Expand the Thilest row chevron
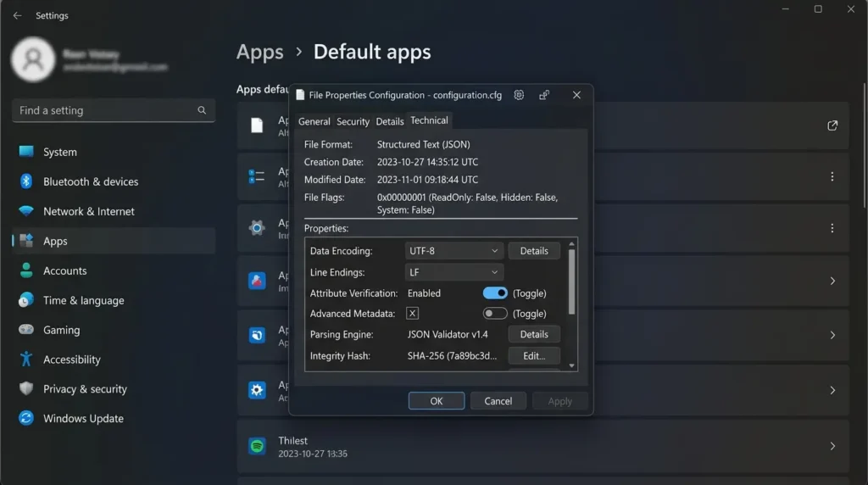Viewport: 868px width, 485px height. (832, 446)
